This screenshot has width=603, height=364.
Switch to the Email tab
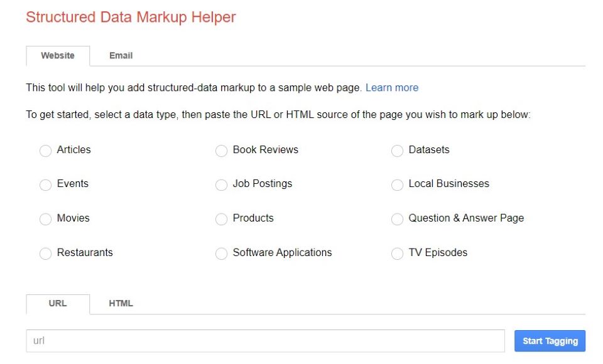pos(121,56)
